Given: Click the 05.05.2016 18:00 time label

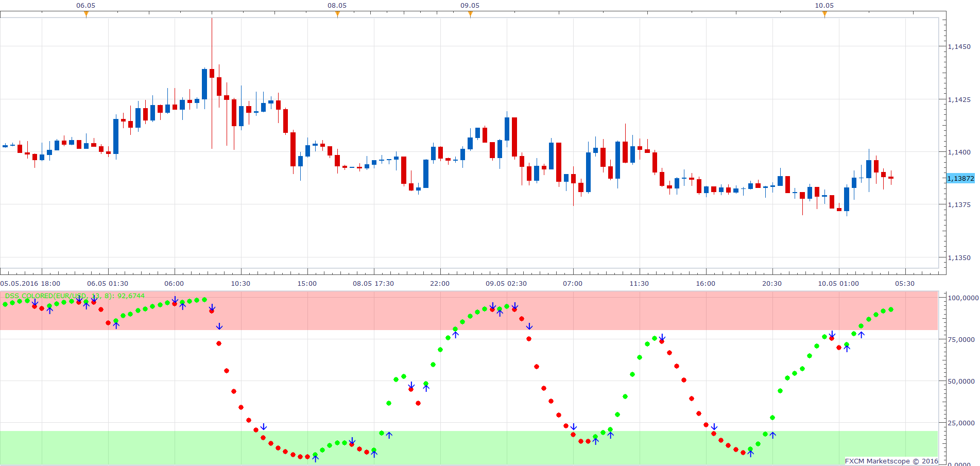Looking at the screenshot, I should [x=30, y=284].
